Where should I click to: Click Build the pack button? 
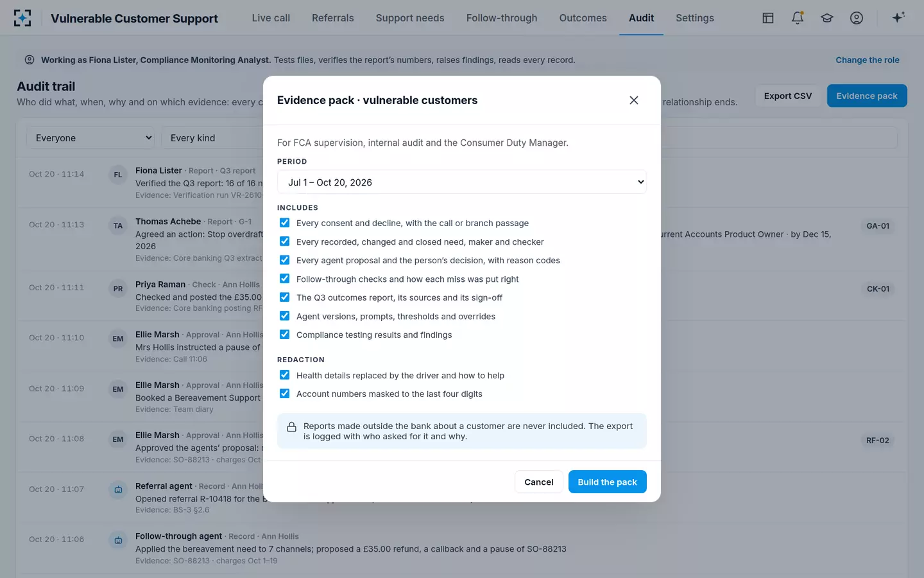coord(607,482)
